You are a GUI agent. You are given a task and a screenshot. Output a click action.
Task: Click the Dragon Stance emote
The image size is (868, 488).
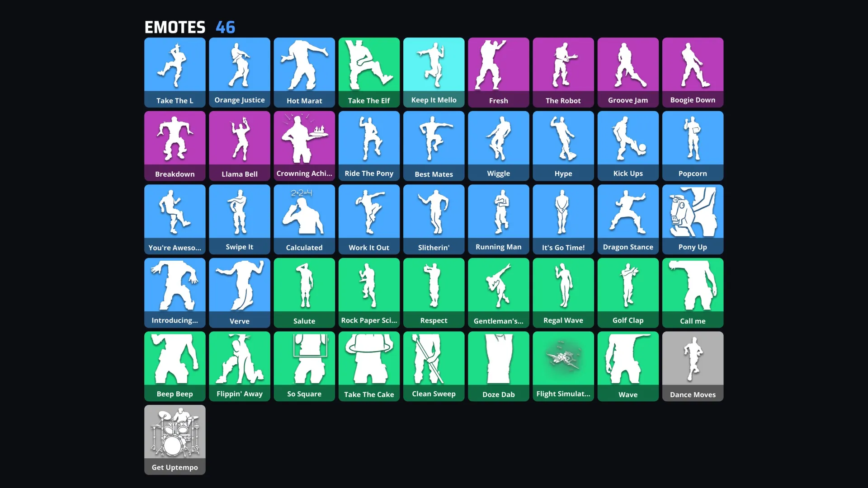click(x=628, y=220)
